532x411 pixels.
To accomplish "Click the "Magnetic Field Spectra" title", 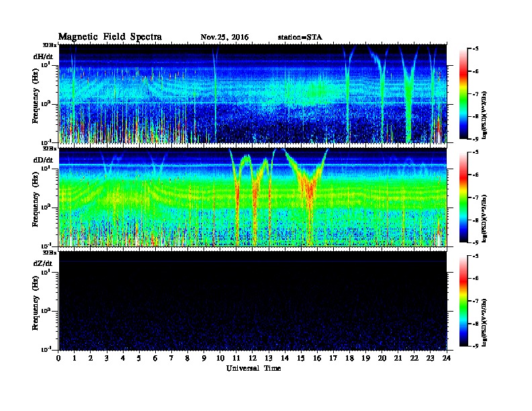I will tap(110, 37).
